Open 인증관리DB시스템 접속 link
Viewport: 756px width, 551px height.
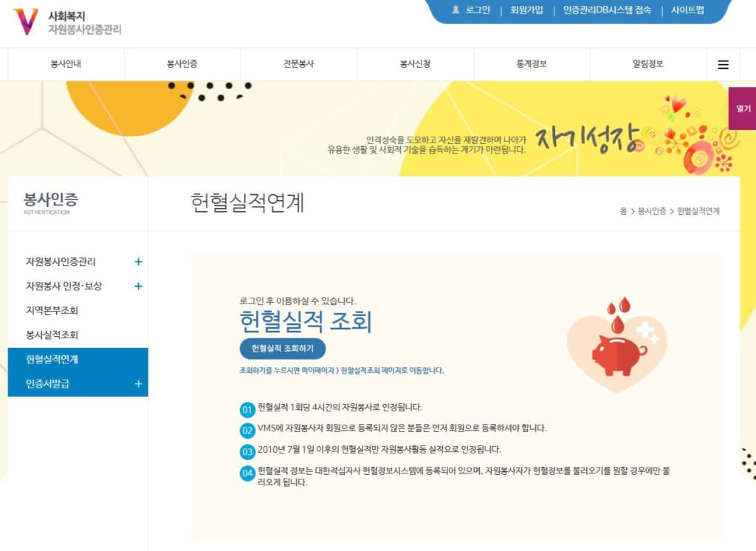click(x=607, y=10)
